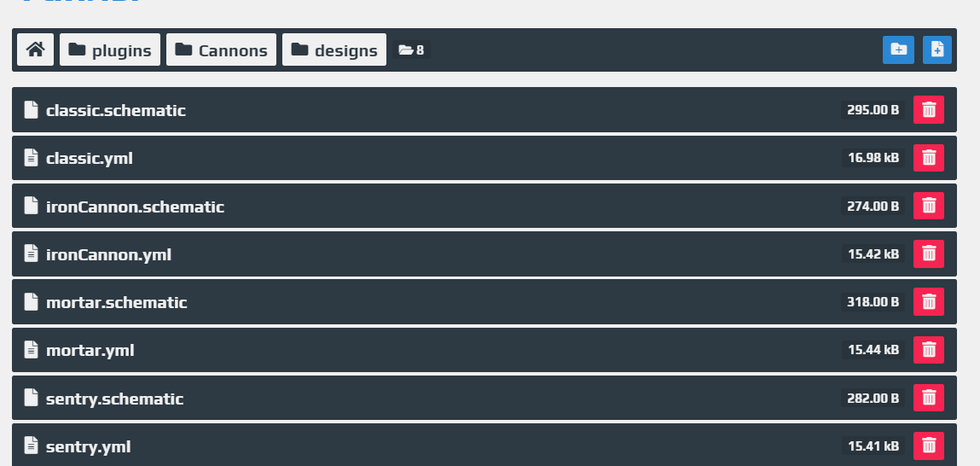The height and width of the screenshot is (466, 980).
Task: Open classic.schematic file entry
Action: (116, 110)
